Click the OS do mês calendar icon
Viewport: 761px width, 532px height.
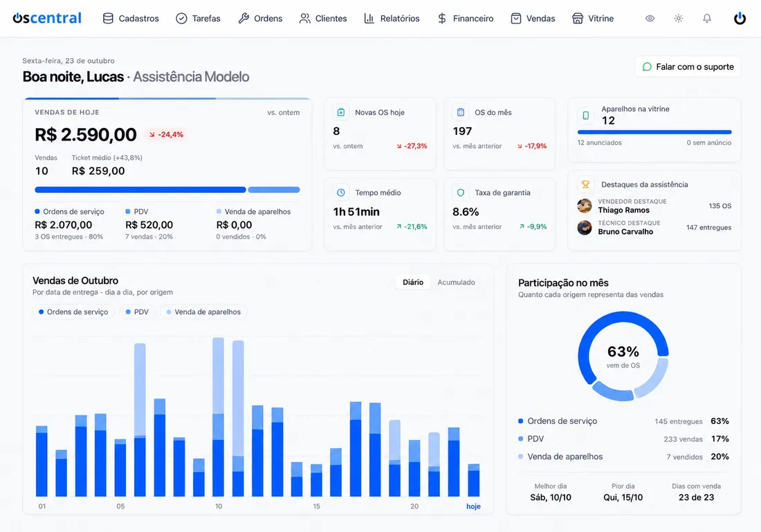[x=461, y=112]
